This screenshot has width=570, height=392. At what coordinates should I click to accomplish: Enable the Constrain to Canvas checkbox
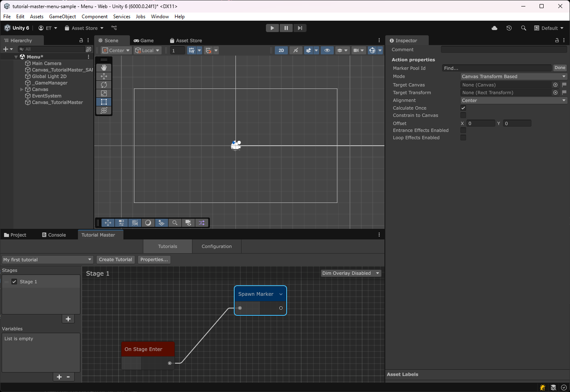click(463, 115)
